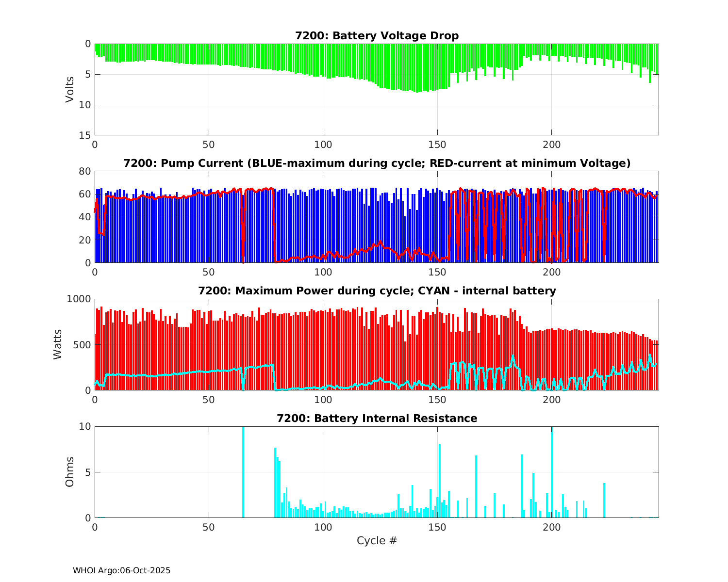Click the 'Ohms' y-axis label
728x582 pixels.
point(70,472)
